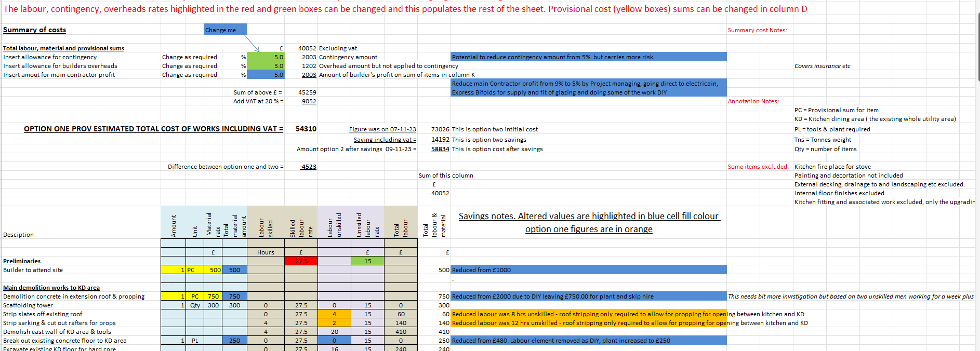
Task: Select the difference value -4523 cell
Action: coord(308,167)
